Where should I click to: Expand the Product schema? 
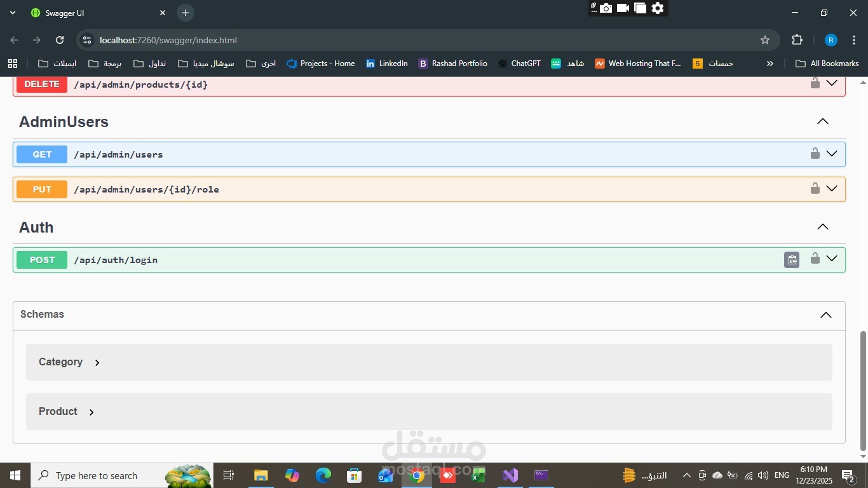(x=92, y=412)
